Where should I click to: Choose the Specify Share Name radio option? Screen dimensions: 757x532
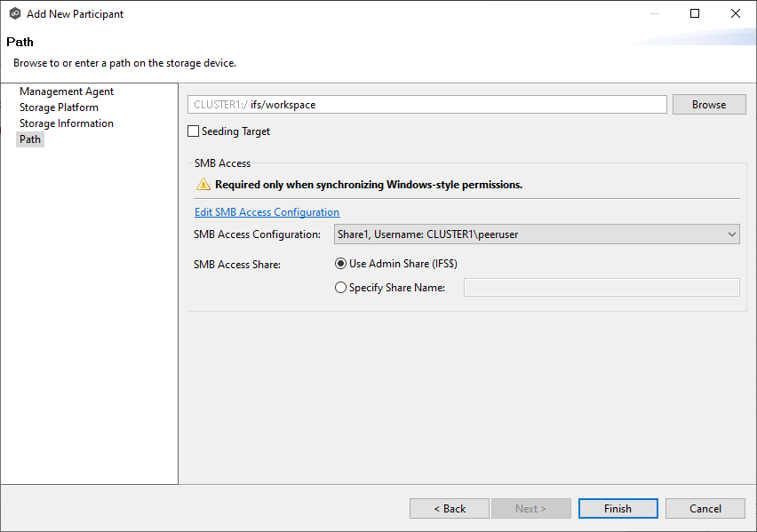coord(340,288)
